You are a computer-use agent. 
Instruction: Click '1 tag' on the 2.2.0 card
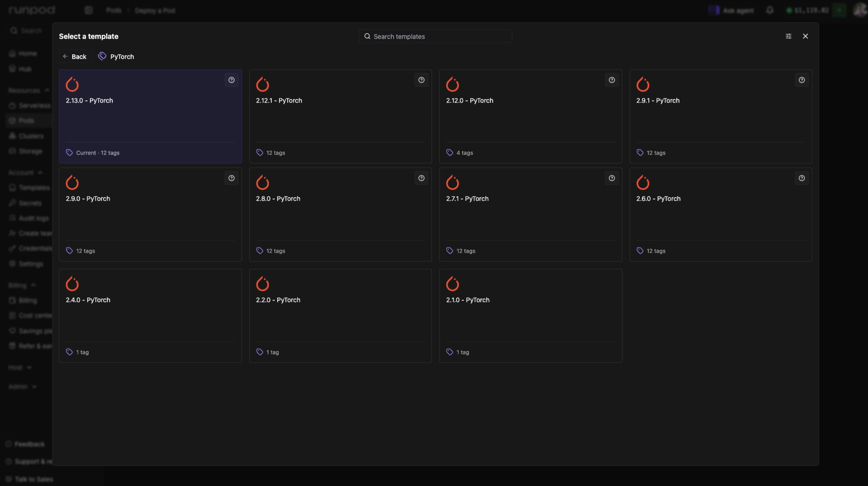point(273,352)
